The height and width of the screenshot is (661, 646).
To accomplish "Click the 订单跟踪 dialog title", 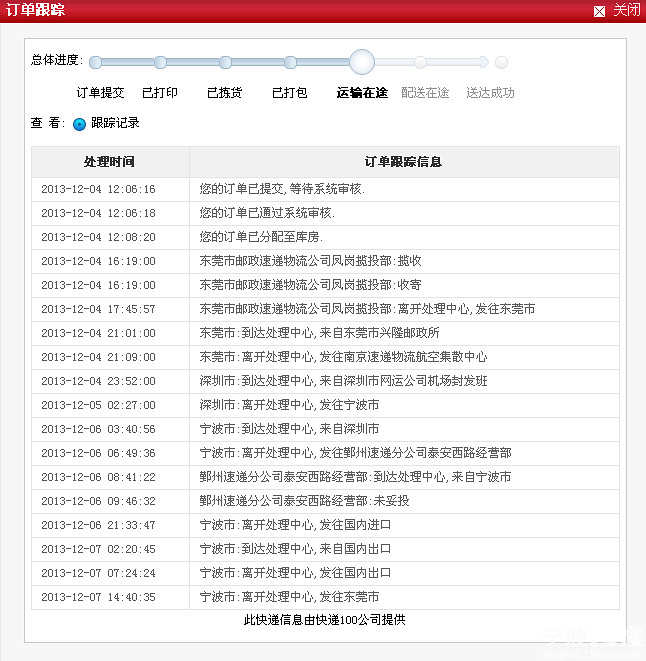I will pos(35,11).
